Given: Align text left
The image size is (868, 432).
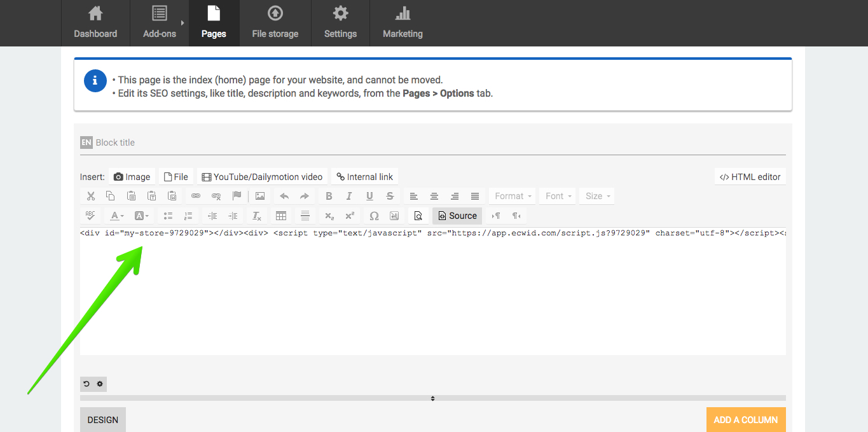Looking at the screenshot, I should tap(414, 196).
